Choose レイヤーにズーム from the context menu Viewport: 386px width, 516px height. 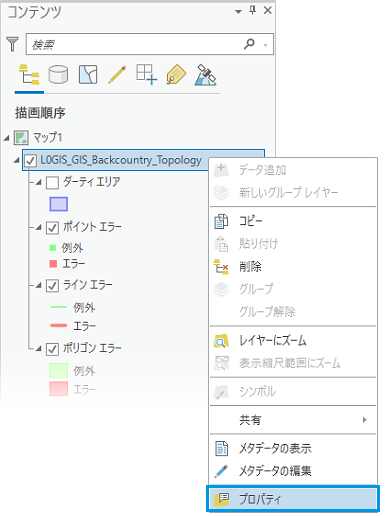pos(293,341)
